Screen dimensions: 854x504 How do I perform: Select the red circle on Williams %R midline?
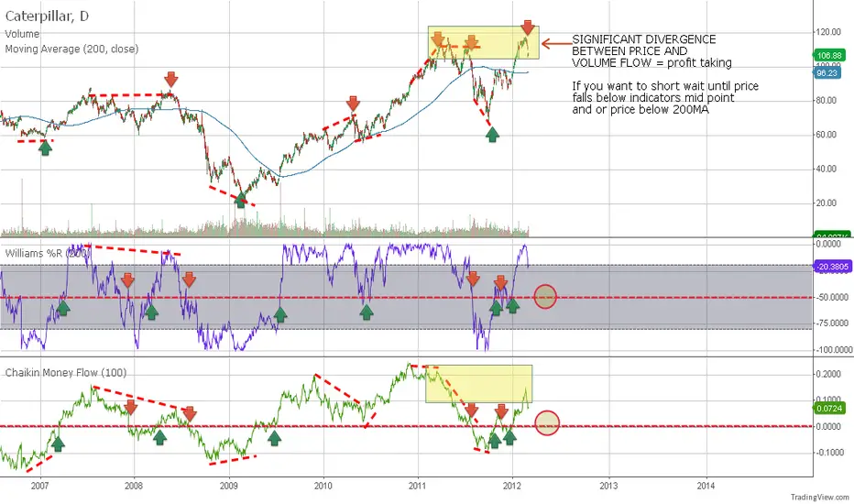tap(545, 297)
